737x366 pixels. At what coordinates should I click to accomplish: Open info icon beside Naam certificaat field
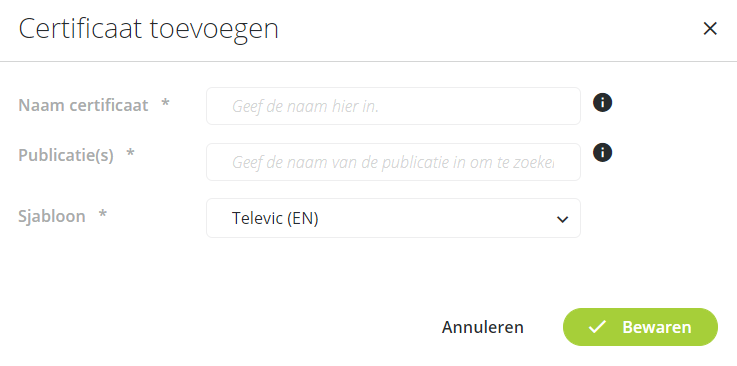click(602, 102)
